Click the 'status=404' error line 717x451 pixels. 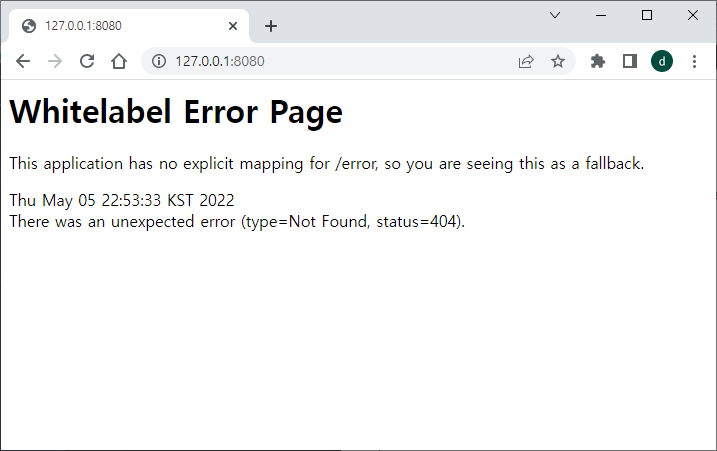pyautogui.click(x=237, y=221)
